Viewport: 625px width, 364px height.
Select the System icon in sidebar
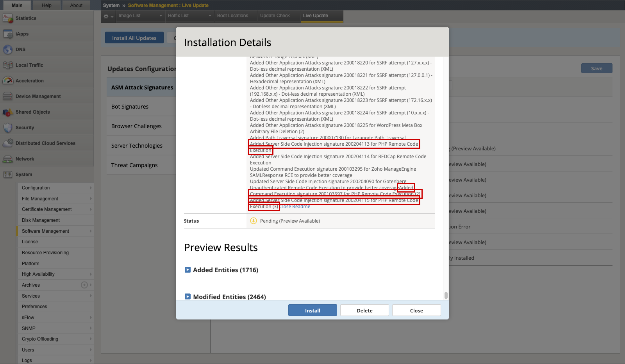pos(8,175)
